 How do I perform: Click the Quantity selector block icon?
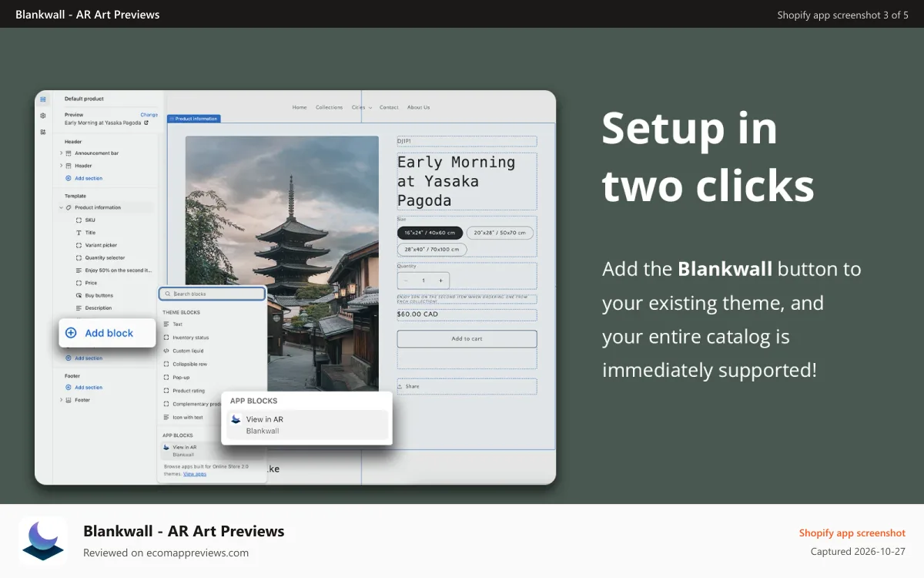(79, 258)
